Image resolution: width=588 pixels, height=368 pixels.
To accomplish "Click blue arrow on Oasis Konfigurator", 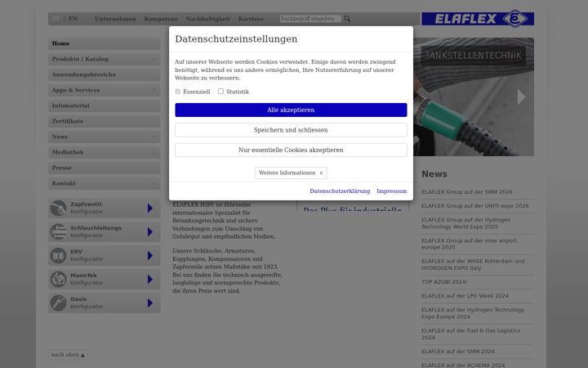I will click(x=150, y=303).
